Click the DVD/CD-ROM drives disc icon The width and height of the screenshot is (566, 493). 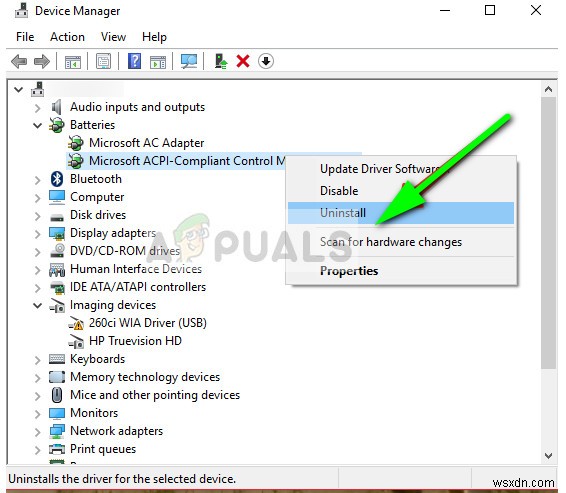[x=57, y=251]
